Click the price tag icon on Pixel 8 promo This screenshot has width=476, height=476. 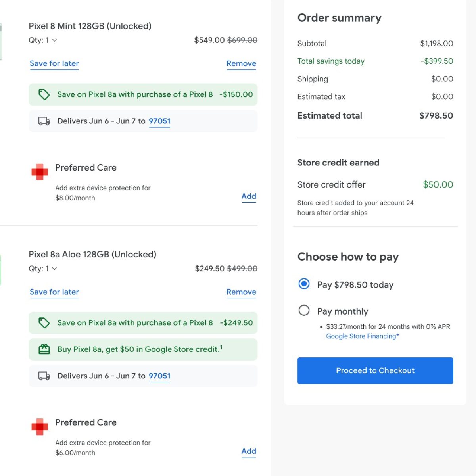tap(44, 94)
